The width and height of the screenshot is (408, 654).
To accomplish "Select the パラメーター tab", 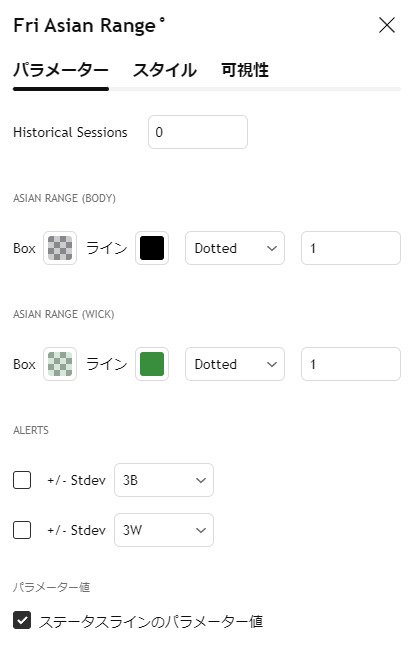I will [61, 70].
